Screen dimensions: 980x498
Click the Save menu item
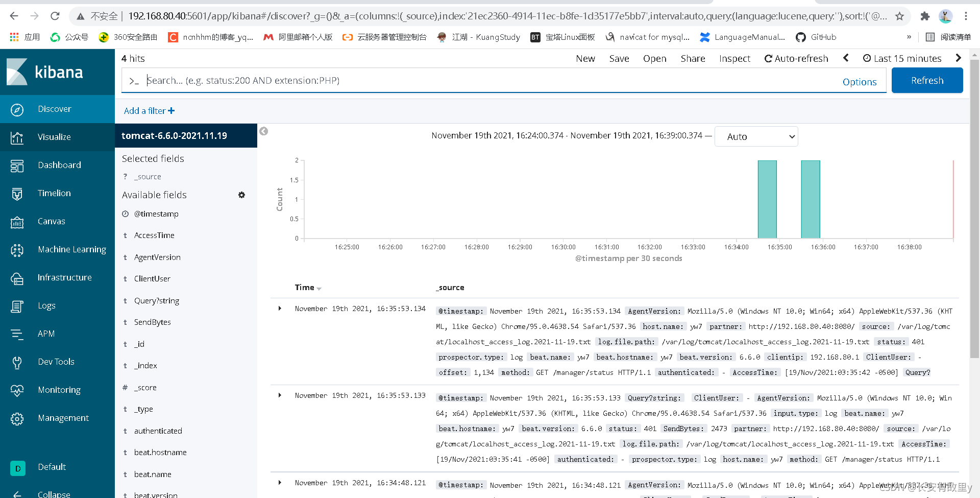tap(619, 58)
